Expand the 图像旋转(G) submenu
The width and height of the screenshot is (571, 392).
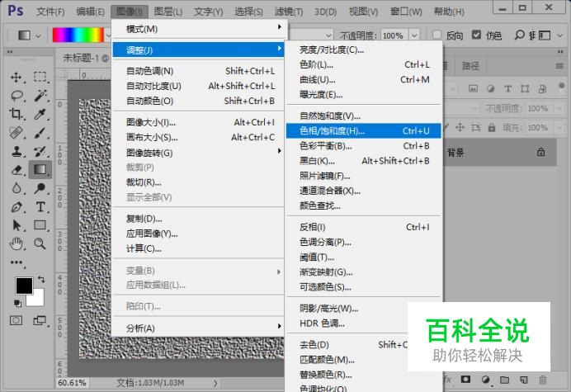tap(199, 153)
